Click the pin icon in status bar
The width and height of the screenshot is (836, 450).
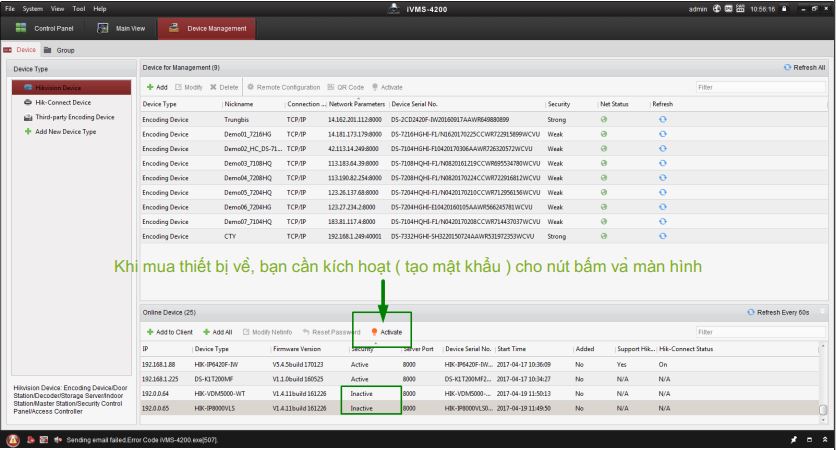[x=794, y=440]
